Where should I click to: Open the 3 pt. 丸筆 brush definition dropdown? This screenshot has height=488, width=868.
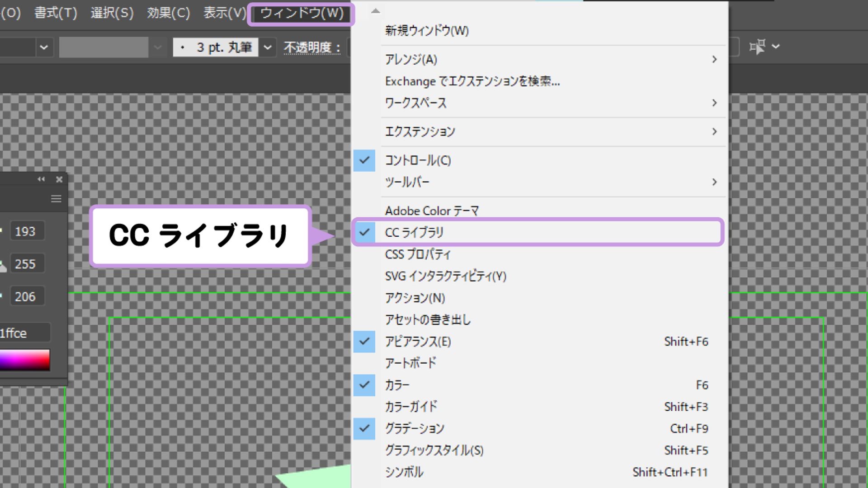point(268,47)
